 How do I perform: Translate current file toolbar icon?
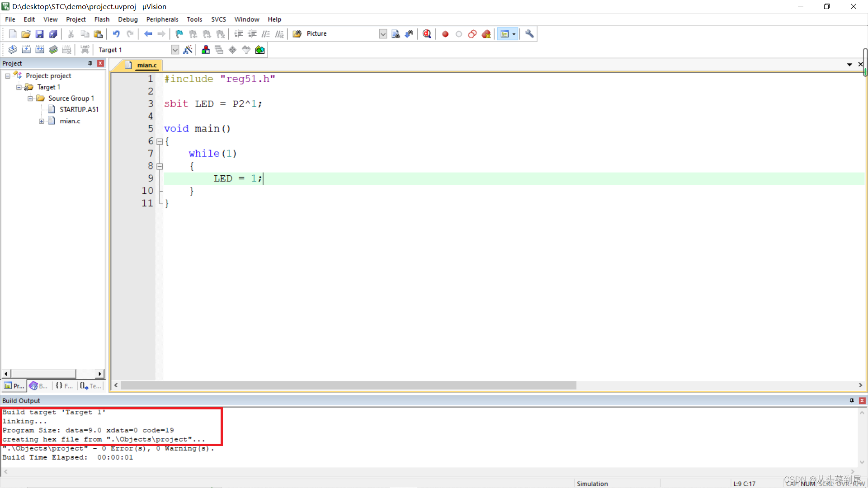click(x=13, y=50)
